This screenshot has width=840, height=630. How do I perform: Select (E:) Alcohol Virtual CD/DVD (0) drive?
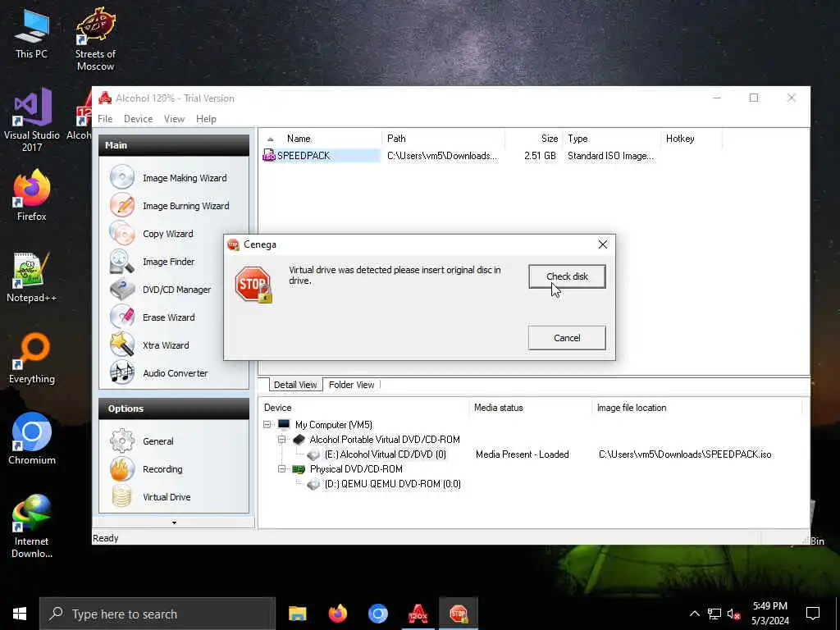(385, 454)
